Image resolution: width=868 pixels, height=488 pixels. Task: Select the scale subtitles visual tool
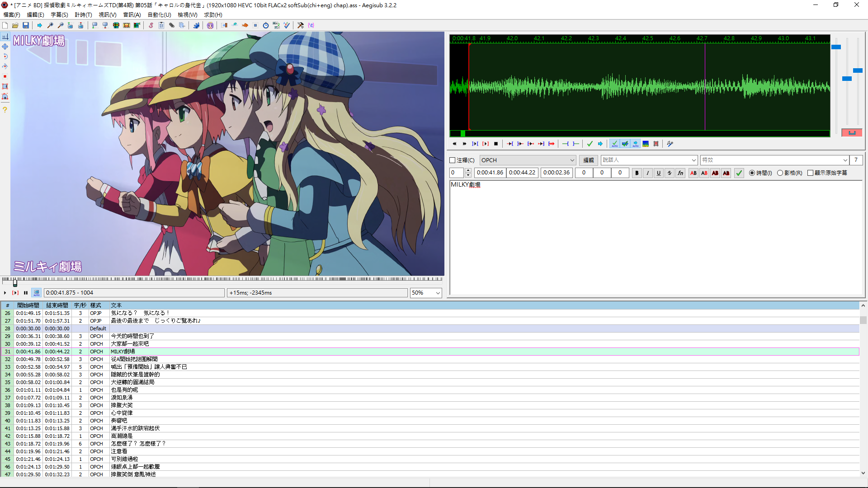pos(5,76)
